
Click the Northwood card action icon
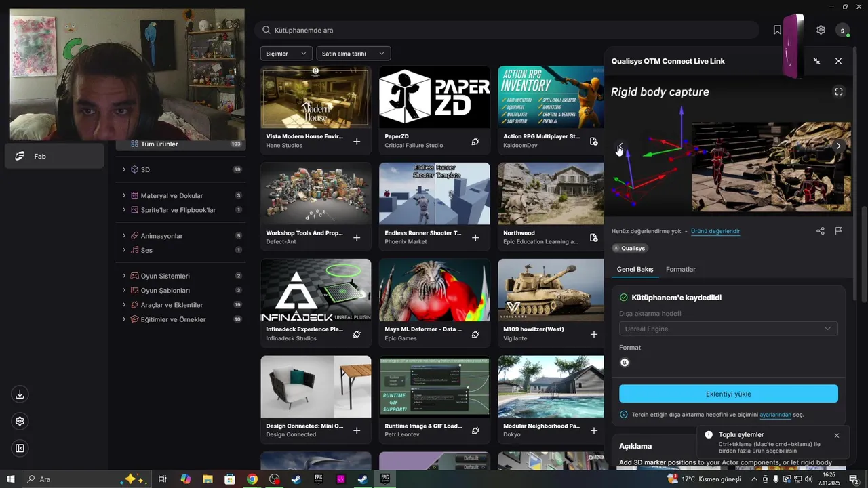[593, 237]
